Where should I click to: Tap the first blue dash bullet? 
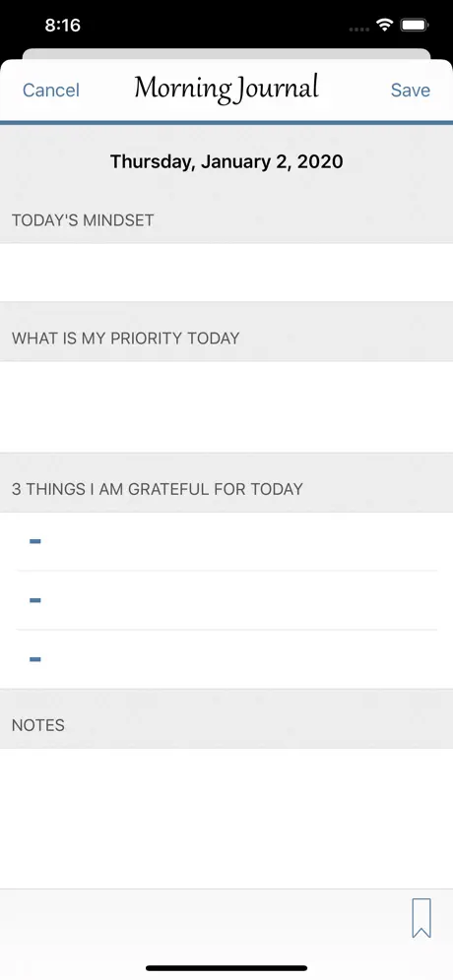(35, 541)
